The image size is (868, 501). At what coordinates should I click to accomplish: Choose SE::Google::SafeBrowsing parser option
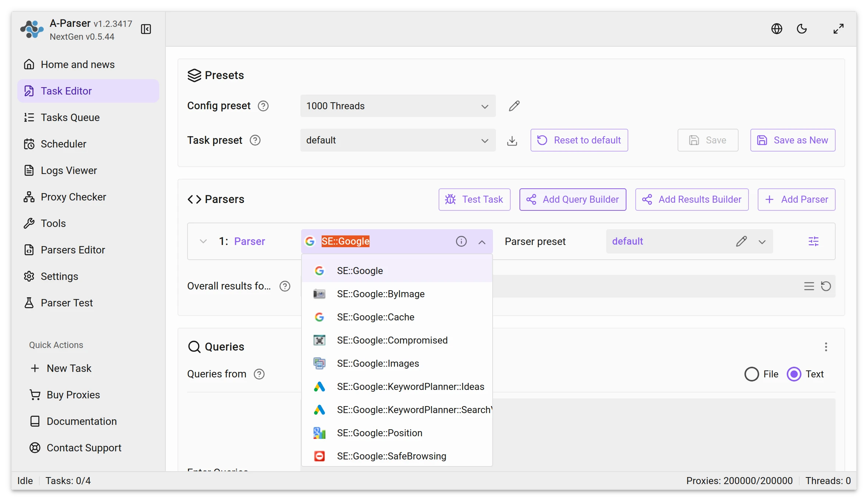coord(397,456)
